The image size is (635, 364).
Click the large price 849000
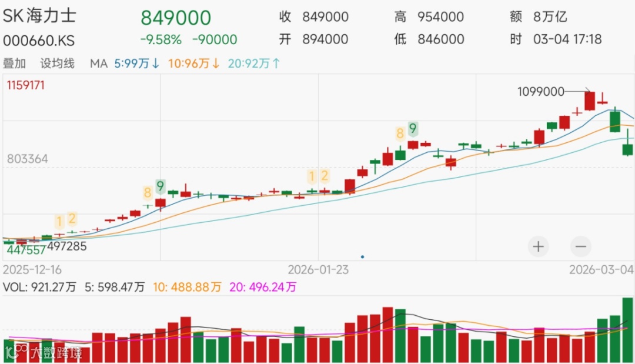point(176,18)
